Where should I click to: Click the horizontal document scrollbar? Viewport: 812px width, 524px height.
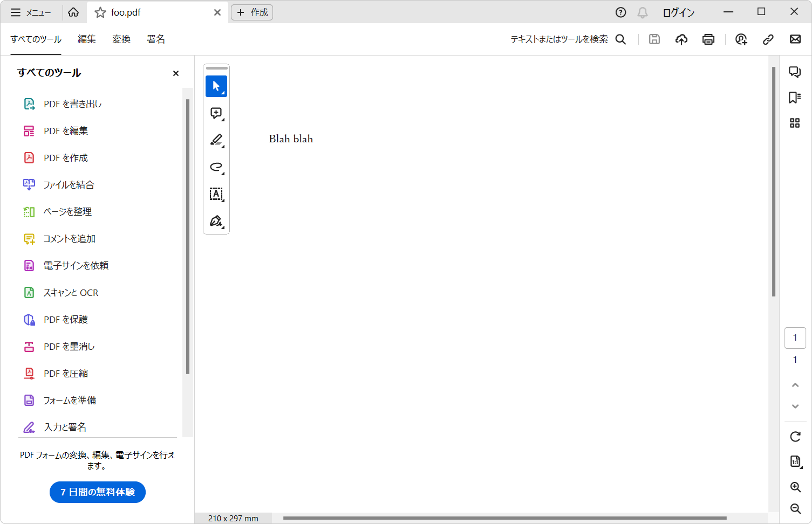(505, 518)
